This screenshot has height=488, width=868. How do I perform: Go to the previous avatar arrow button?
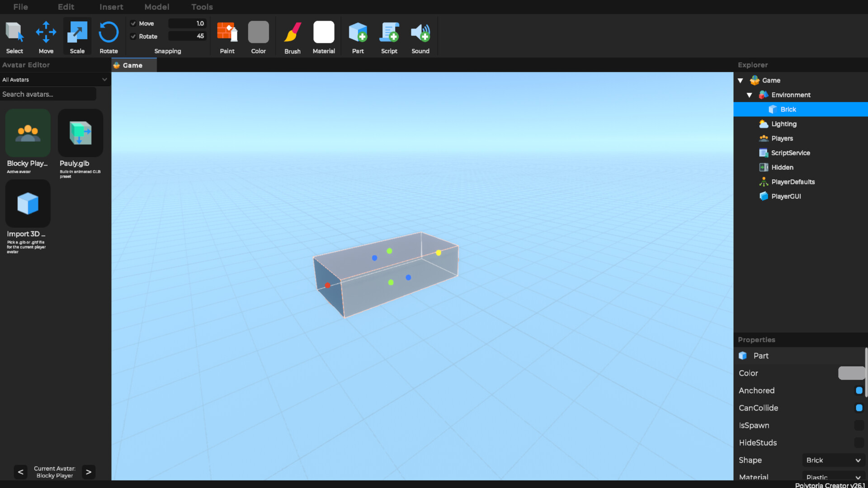(x=20, y=472)
